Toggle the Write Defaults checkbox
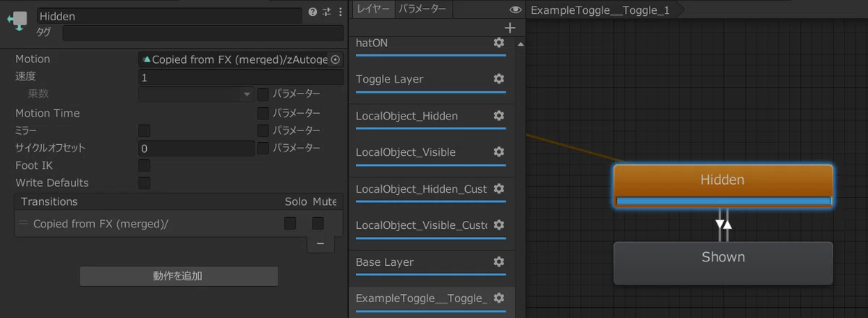868x318 pixels. pos(144,183)
